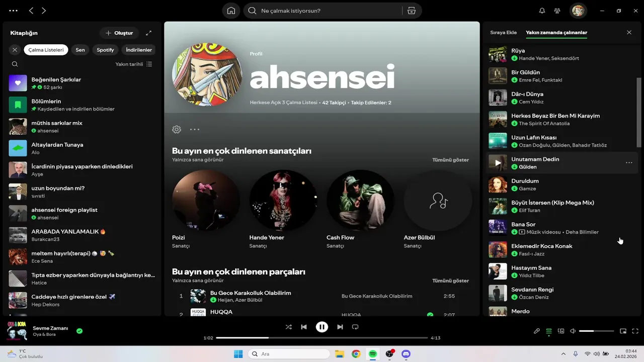Toggle the queue icon in player bar
This screenshot has width=644, height=362.
[x=549, y=331]
